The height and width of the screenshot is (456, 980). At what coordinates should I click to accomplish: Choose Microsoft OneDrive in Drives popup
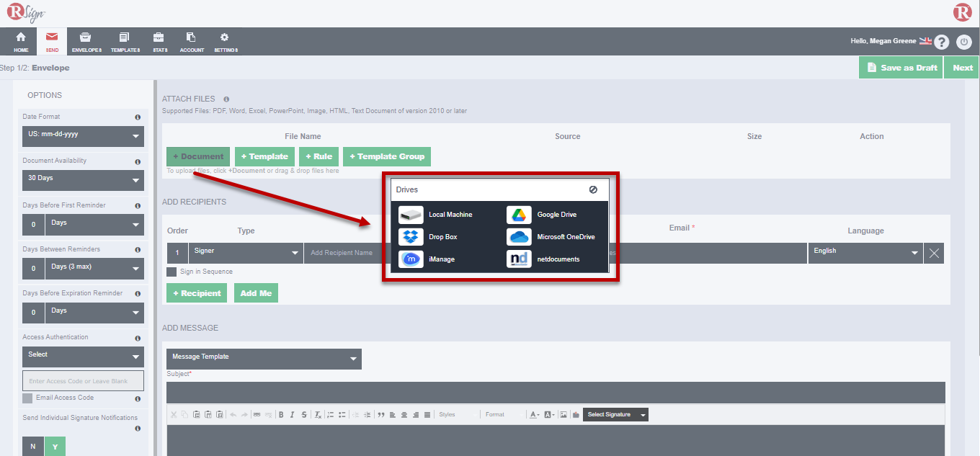[551, 237]
